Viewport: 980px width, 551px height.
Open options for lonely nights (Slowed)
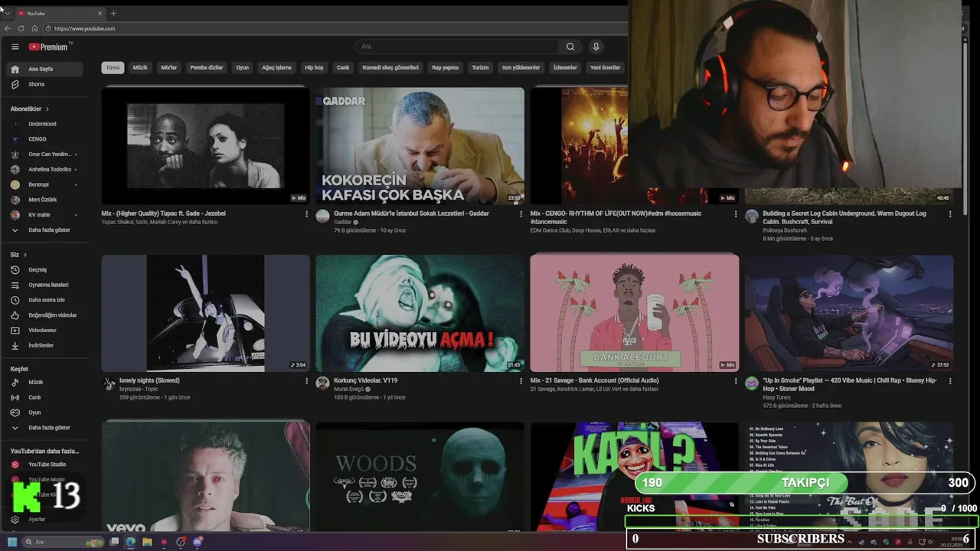[x=307, y=381]
